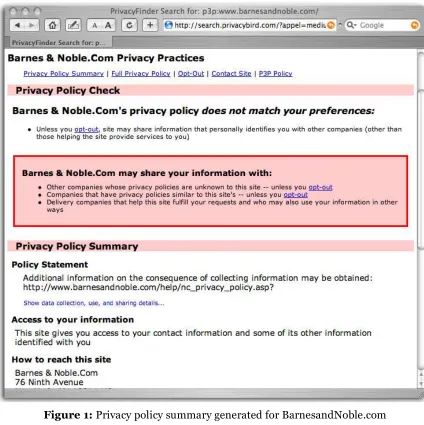Open the P3P Policy link

(275, 74)
